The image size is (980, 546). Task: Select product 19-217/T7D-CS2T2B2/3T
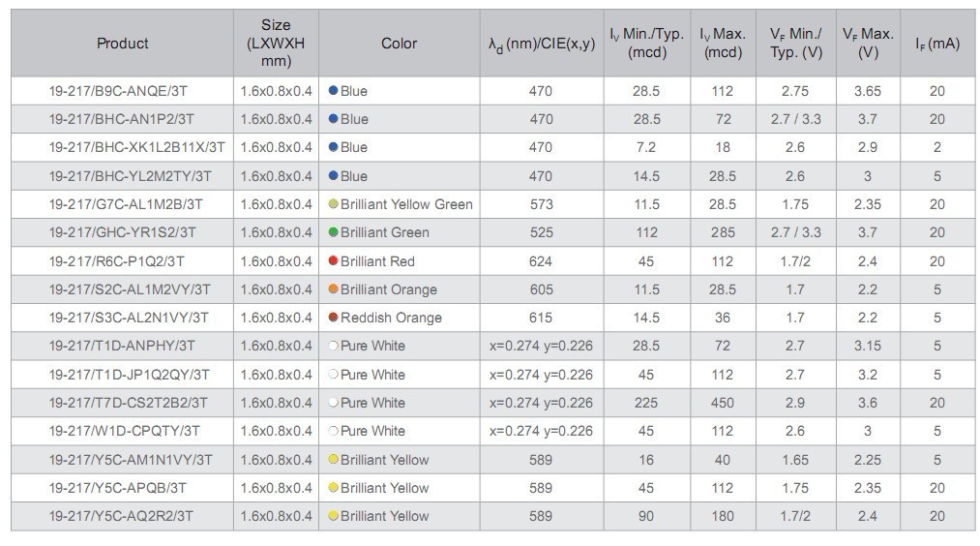click(x=129, y=403)
